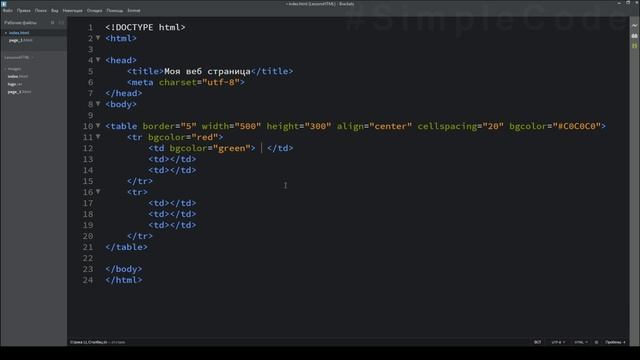Open the Emmet menu
The width and height of the screenshot is (640, 360).
click(134, 11)
